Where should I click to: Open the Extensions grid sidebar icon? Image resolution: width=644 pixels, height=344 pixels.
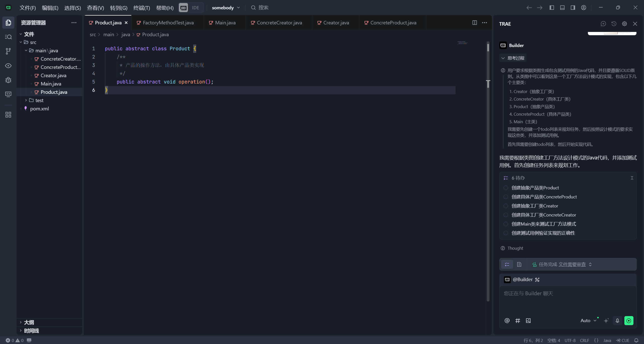click(8, 115)
